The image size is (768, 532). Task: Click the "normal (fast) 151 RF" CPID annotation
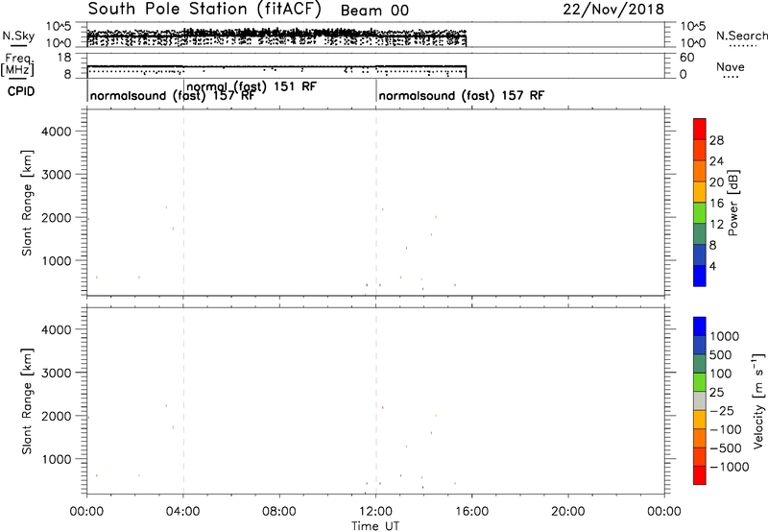click(x=252, y=86)
